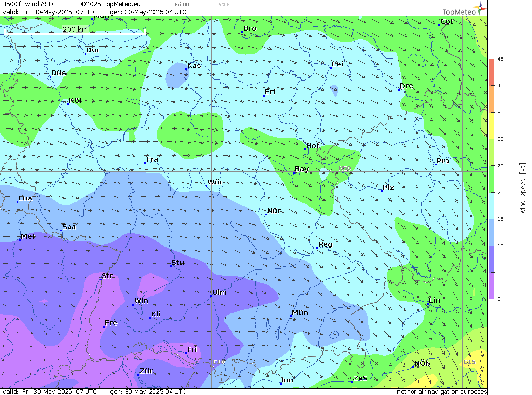Click the E15 longitude grid label
Screen dimensions: 532x395
(470, 362)
